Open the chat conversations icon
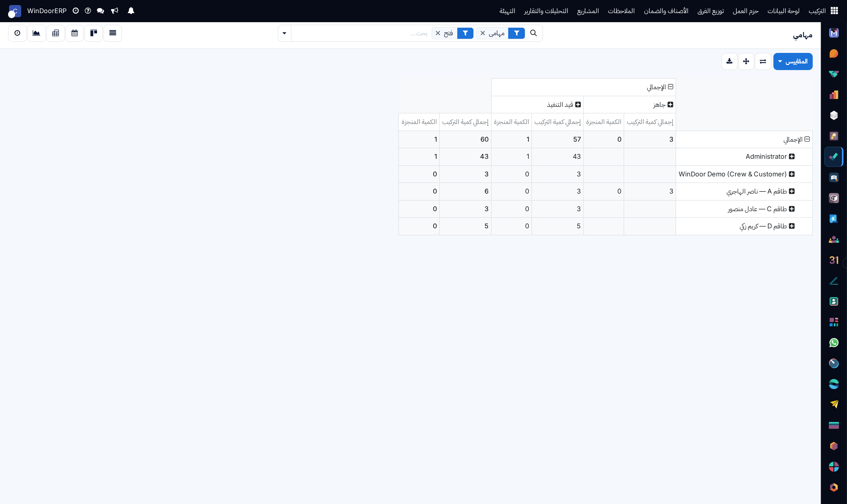Screen dimensions: 847x504 point(100,11)
